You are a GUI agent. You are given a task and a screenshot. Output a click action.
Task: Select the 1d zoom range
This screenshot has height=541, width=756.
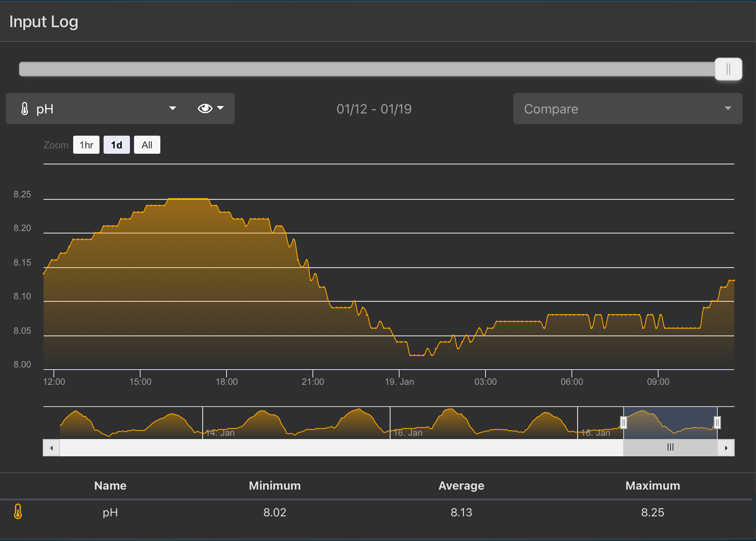click(117, 145)
